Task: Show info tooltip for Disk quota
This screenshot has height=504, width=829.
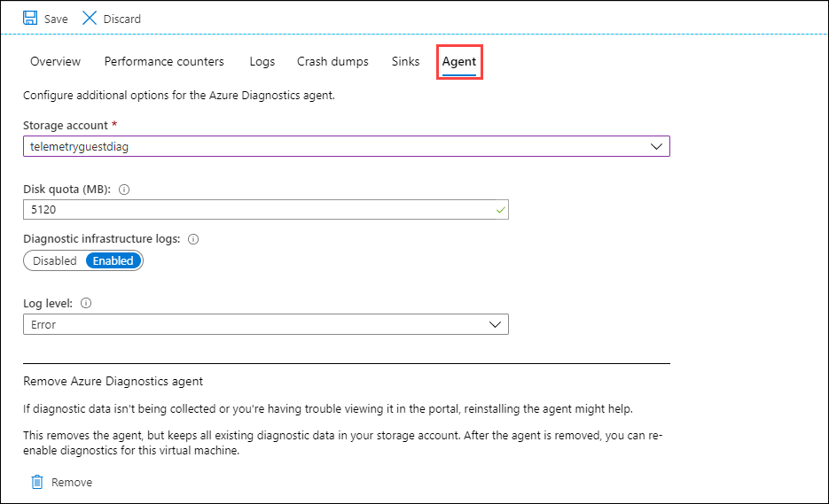Action: click(124, 190)
